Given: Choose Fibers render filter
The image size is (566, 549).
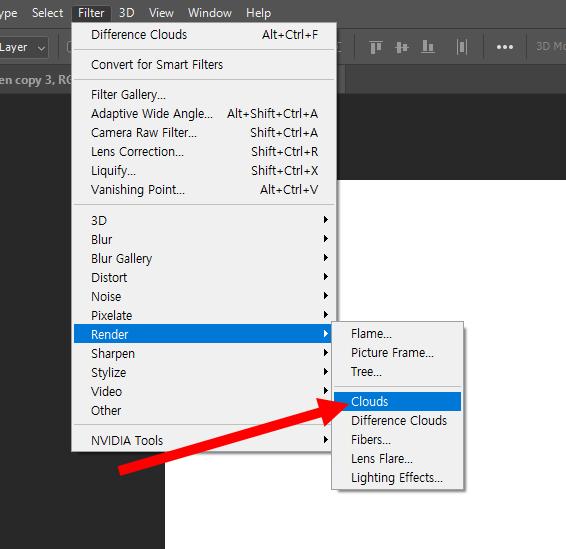Looking at the screenshot, I should click(x=397, y=440).
